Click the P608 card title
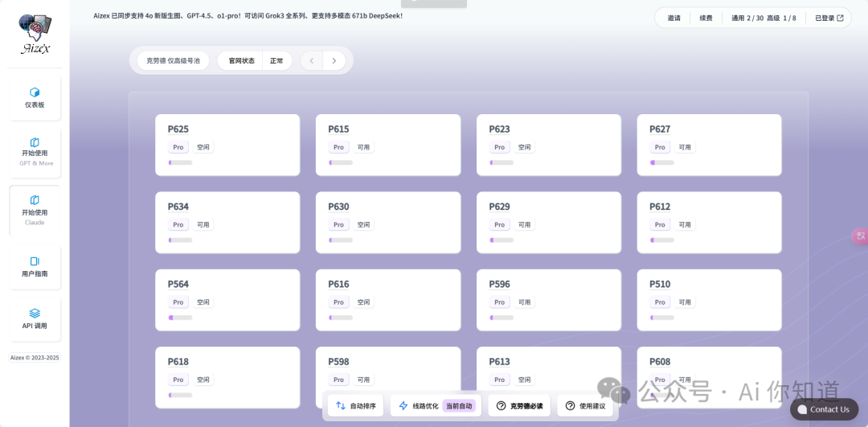The width and height of the screenshot is (868, 427). pos(660,362)
